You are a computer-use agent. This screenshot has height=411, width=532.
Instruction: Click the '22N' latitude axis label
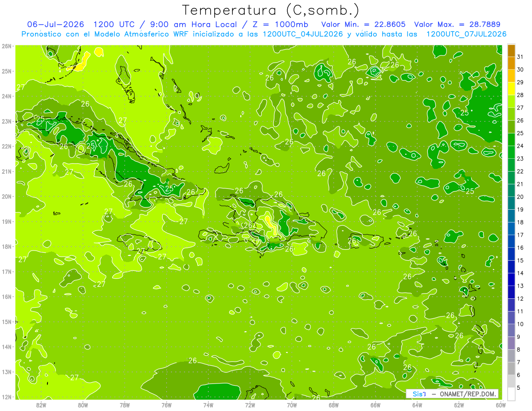6,146
